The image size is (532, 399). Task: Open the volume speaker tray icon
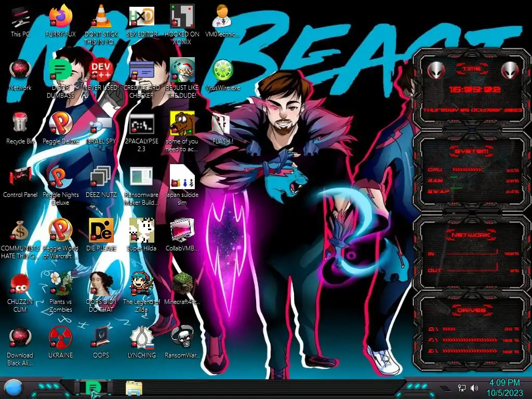tap(474, 388)
